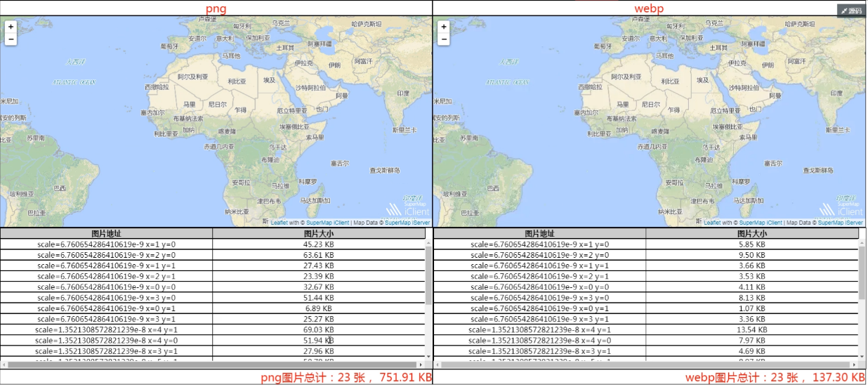Viewport: 868px width, 387px height.
Task: Click the webp table vertical scrollbar thumb
Action: 862,274
